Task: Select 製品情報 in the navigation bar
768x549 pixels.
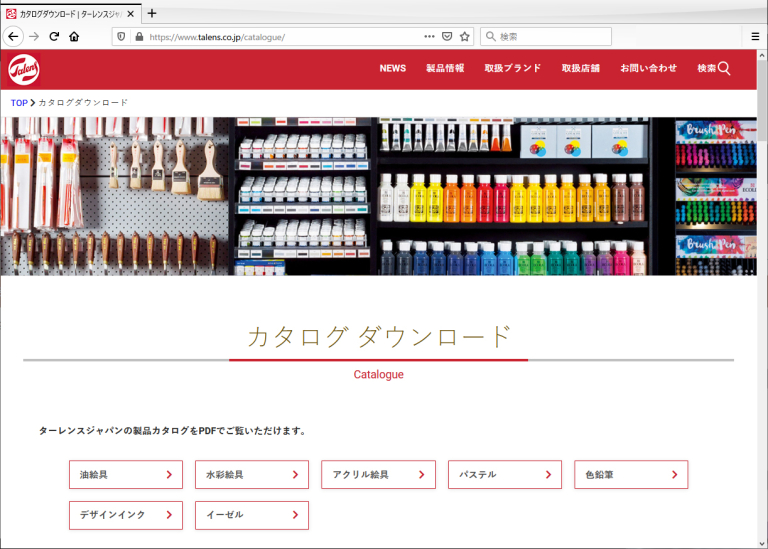Action: [445, 68]
